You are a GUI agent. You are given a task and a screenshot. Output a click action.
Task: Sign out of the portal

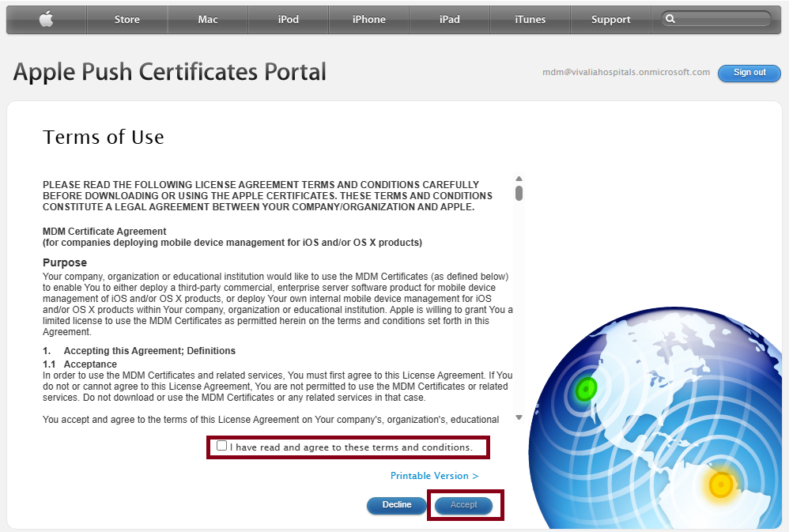coord(749,73)
